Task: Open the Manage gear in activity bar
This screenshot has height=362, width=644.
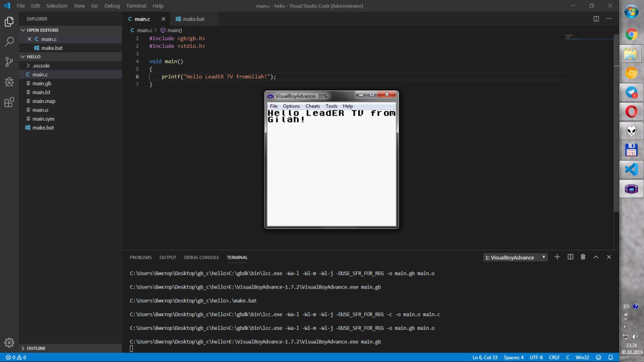Action: coord(9,342)
